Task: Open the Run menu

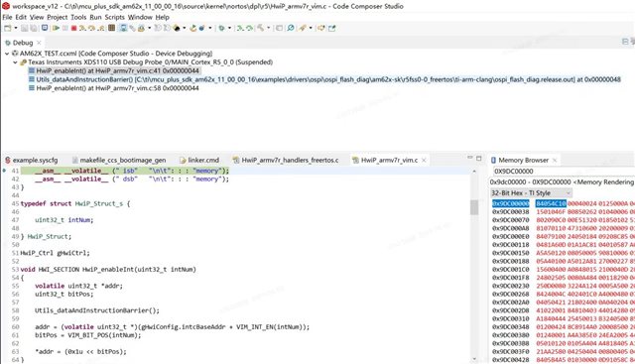Action: [x=95, y=17]
